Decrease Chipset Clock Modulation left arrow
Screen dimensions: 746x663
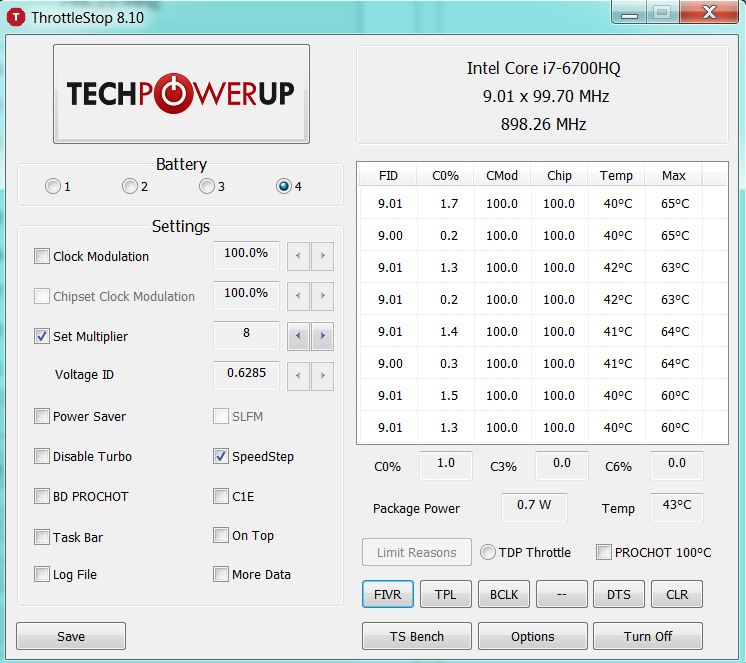(x=298, y=296)
